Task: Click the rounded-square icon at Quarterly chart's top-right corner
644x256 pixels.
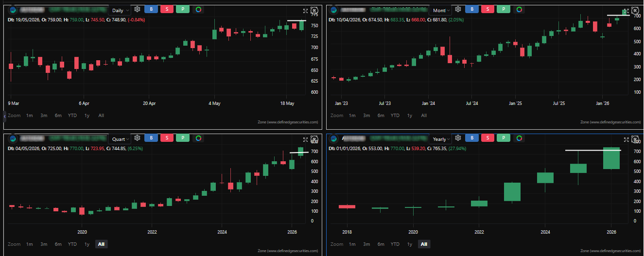Action: 314,139
